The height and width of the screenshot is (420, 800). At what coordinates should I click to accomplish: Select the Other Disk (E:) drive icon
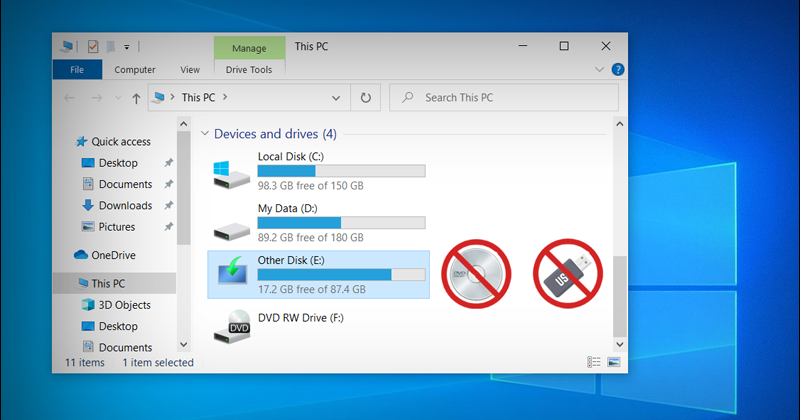point(232,271)
